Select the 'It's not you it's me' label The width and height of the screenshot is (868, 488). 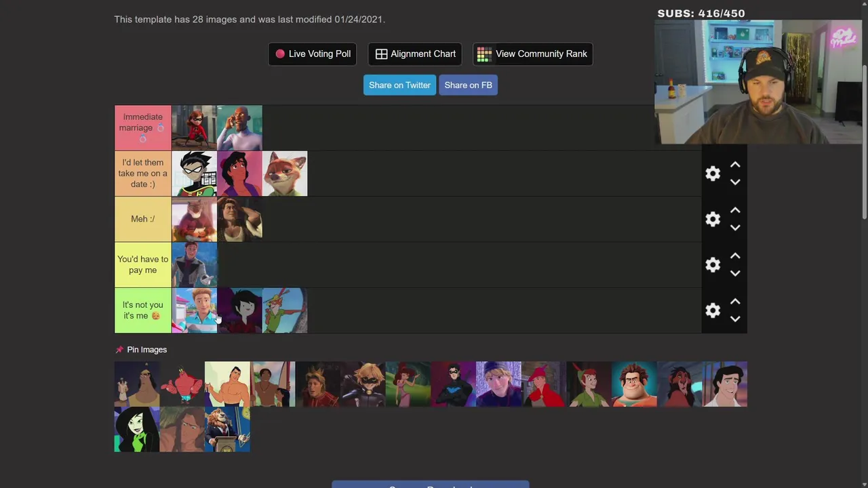click(143, 310)
